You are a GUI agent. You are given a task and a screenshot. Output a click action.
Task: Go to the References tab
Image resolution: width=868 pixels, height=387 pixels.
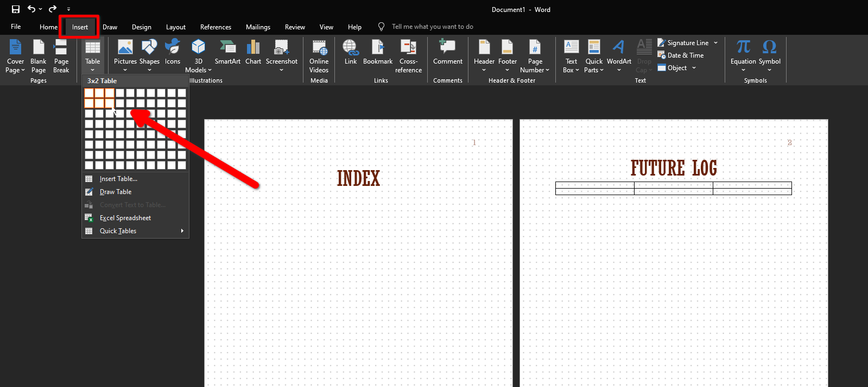(216, 27)
